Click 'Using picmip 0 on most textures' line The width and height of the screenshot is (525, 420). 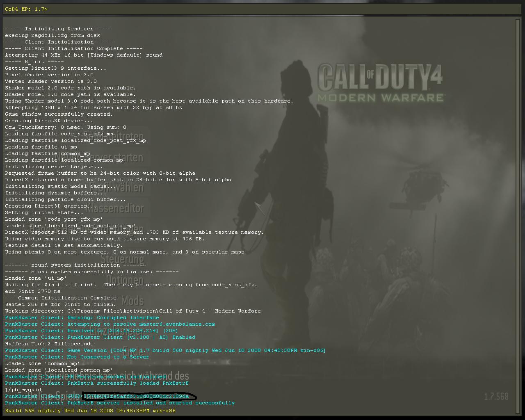125,252
